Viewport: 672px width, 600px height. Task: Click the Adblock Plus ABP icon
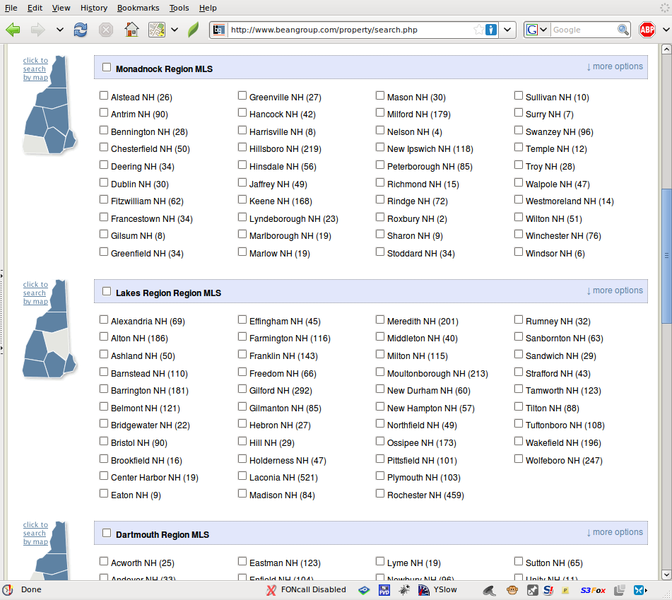pyautogui.click(x=648, y=30)
